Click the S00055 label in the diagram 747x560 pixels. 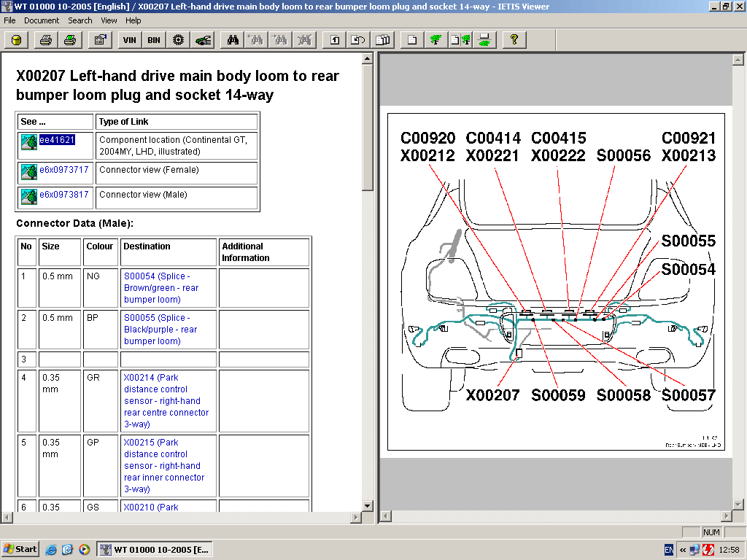point(689,241)
